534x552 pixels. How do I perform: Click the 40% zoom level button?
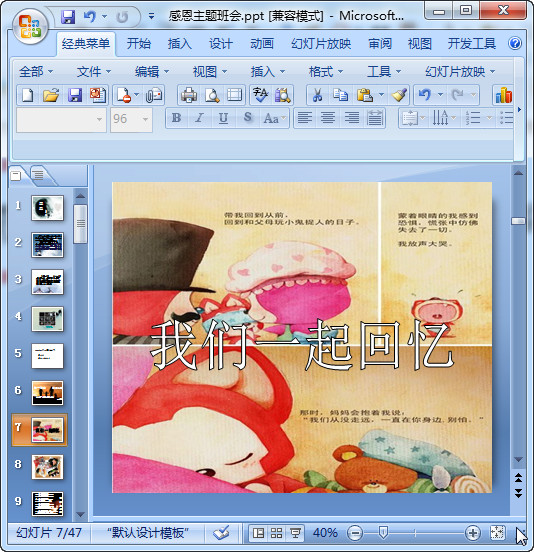coord(325,533)
